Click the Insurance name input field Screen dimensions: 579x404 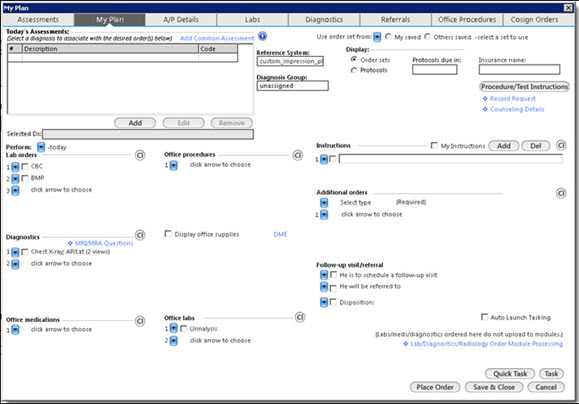[519, 69]
